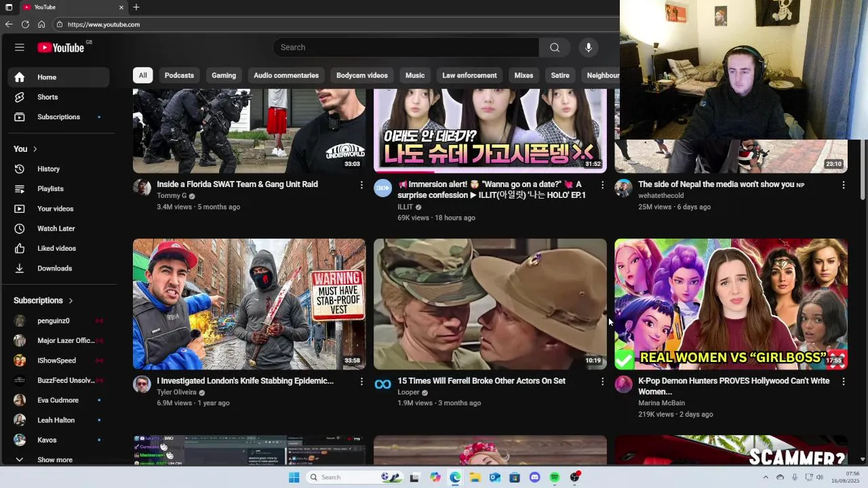
Task: Open Looper channel avatar
Action: [x=382, y=384]
